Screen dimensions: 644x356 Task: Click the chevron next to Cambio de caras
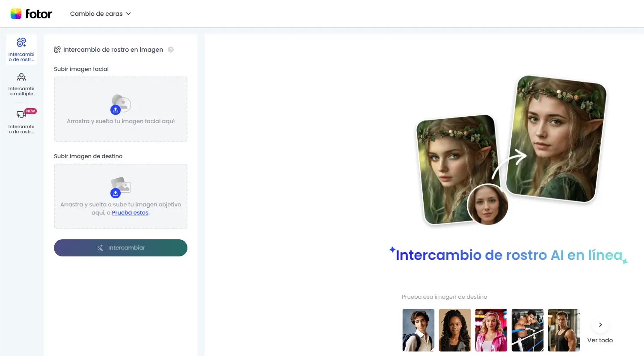[x=128, y=14]
